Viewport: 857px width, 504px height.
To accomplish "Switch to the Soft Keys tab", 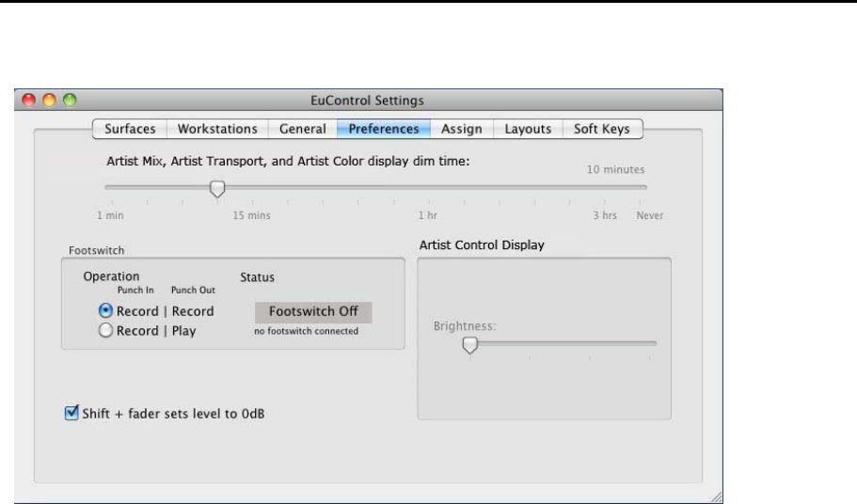I will [x=602, y=129].
